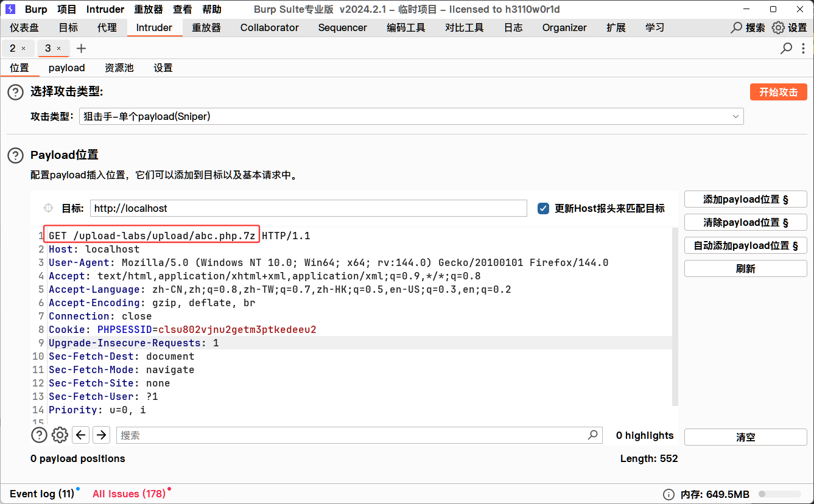
Task: Close Intruder tab 3 with its x
Action: 59,48
